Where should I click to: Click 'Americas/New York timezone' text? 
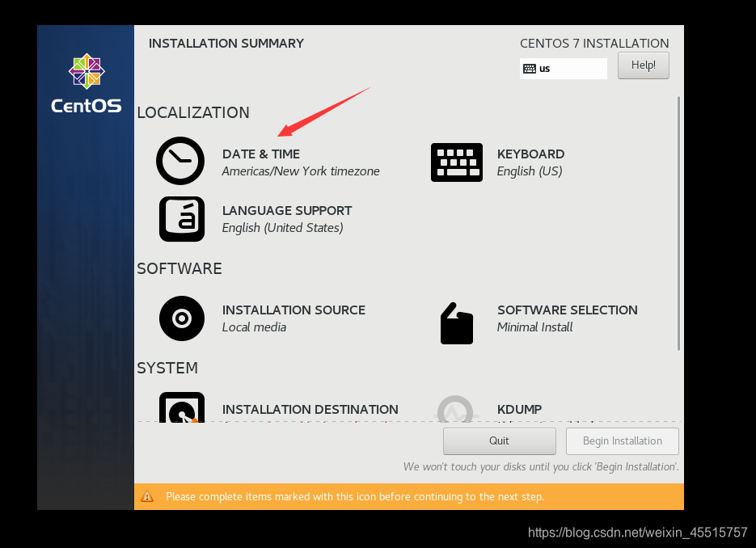pyautogui.click(x=300, y=171)
